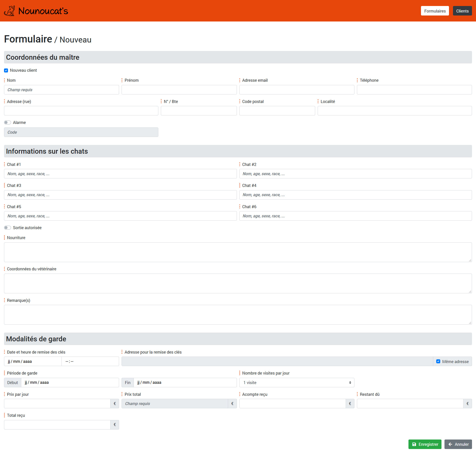This screenshot has height=462, width=476.
Task: Focus the Chat #4 field
Action: coord(355,195)
